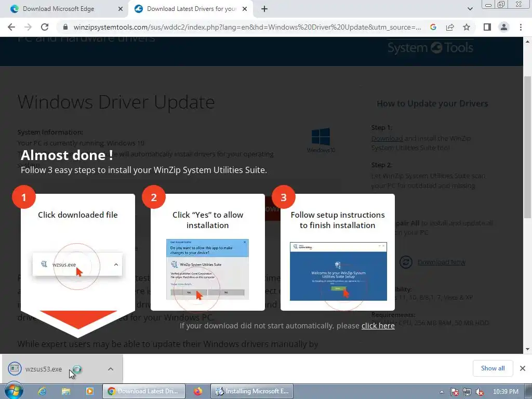Bookmark this page with the star icon
Viewport: 532px width, 399px height.
pos(467,27)
